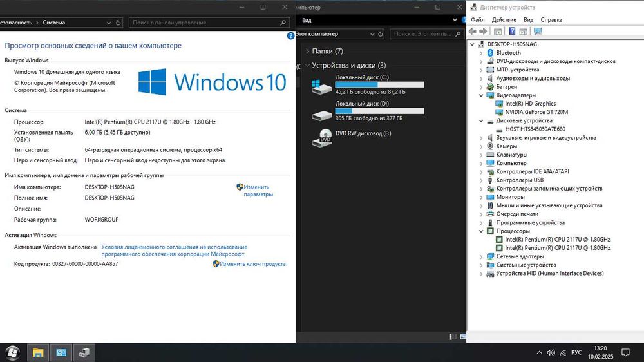The height and width of the screenshot is (362, 644).
Task: Click the blue Help icon in Device Manager toolbar
Action: click(512, 31)
